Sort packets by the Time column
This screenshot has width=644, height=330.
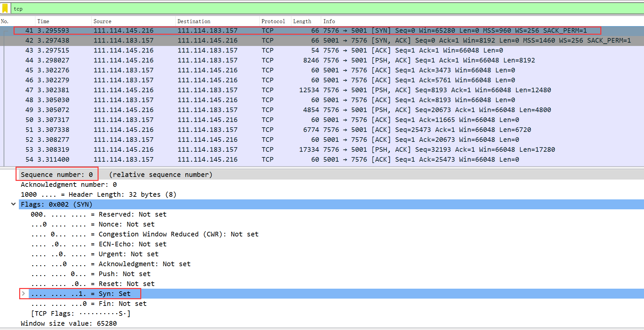(x=43, y=21)
